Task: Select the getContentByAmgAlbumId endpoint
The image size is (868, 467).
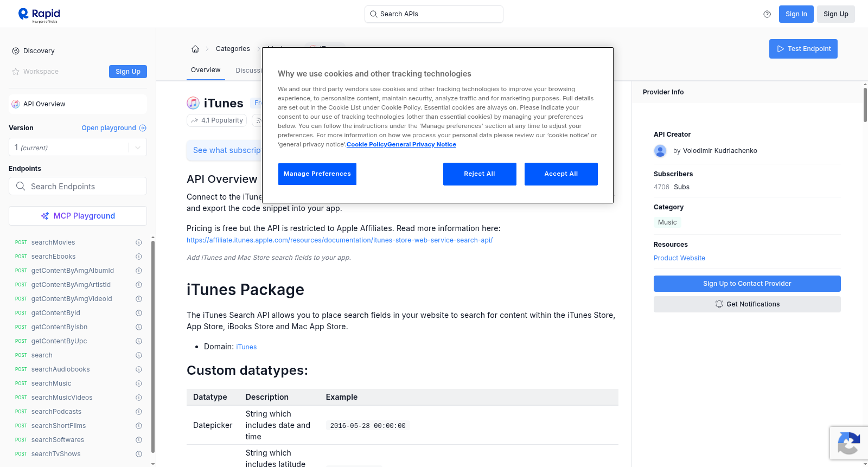Action: coord(73,271)
